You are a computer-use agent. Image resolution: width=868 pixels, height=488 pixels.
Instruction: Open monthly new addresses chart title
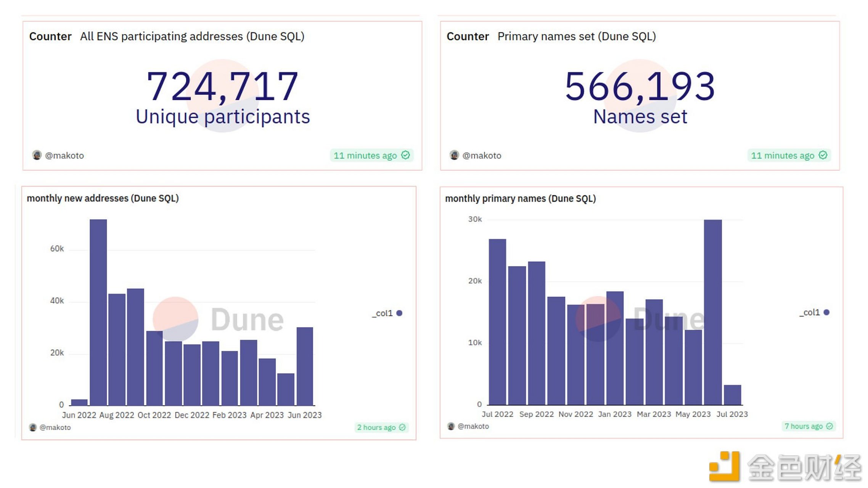pos(103,198)
